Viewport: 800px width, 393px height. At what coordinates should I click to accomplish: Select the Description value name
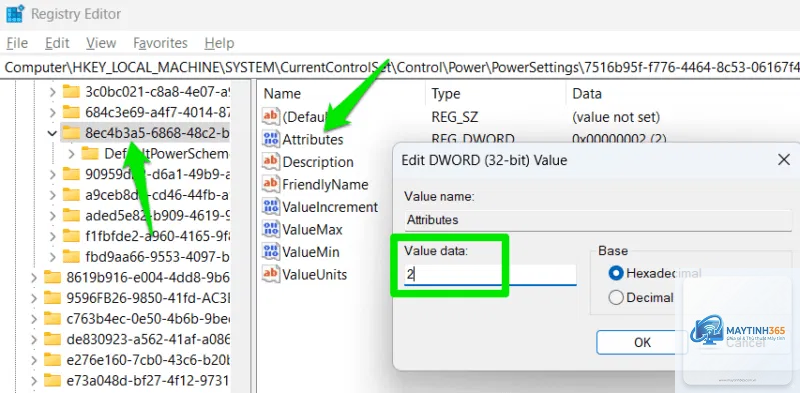pyautogui.click(x=318, y=162)
